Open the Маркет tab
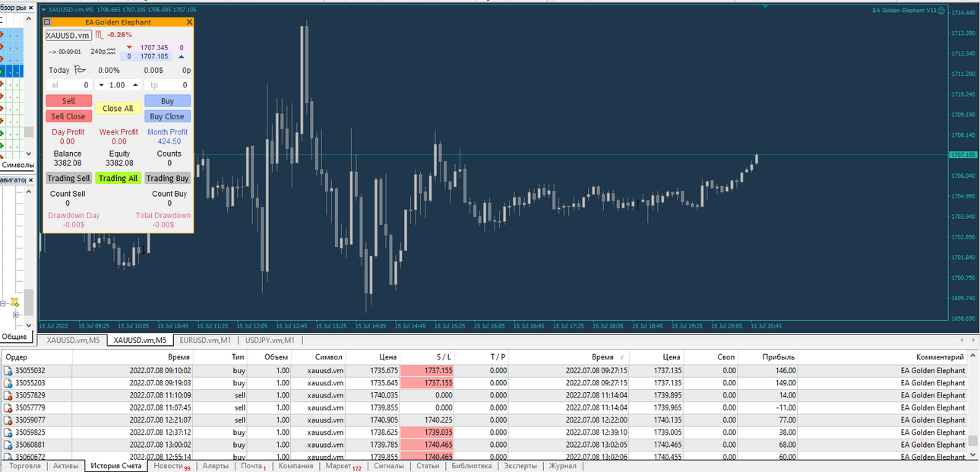 (343, 466)
